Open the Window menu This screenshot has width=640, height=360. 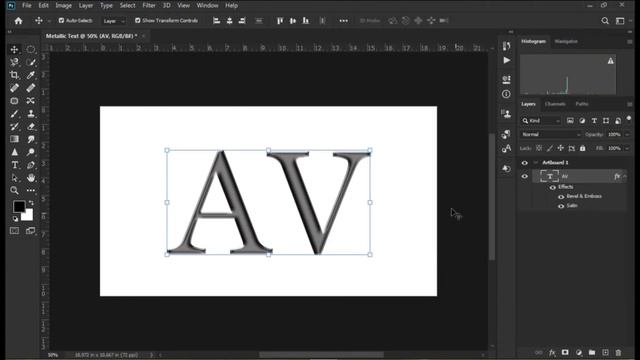(207, 5)
